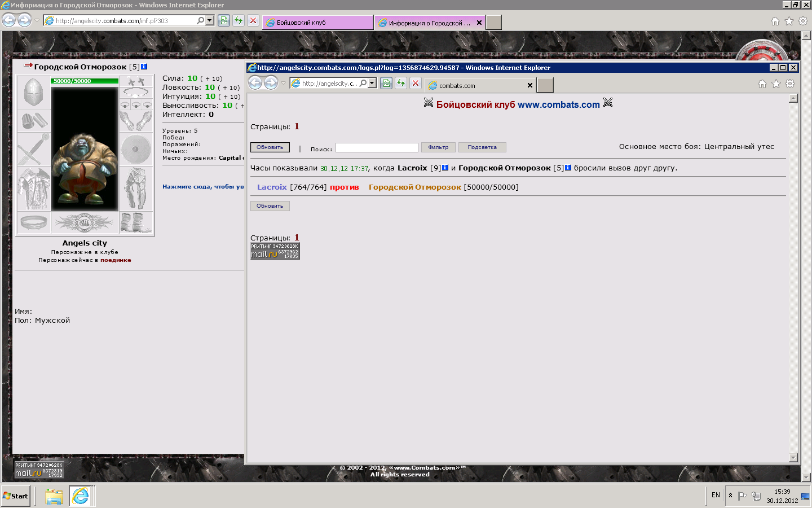Click shield slot on character panel
812x508 pixels.
click(x=136, y=150)
